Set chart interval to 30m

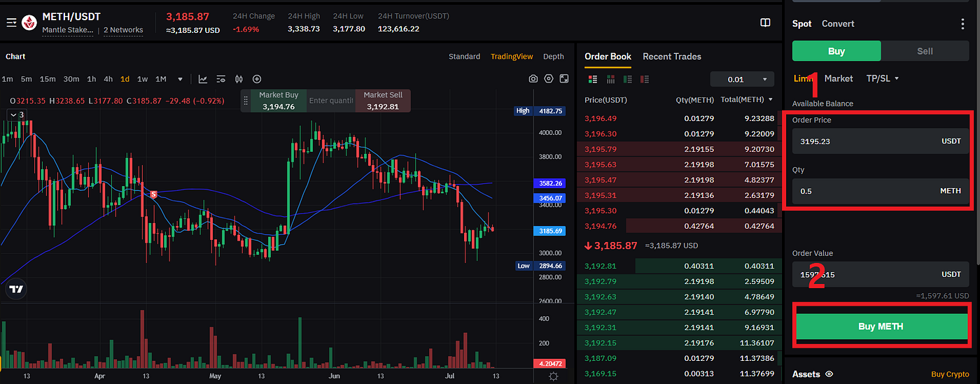[x=71, y=79]
